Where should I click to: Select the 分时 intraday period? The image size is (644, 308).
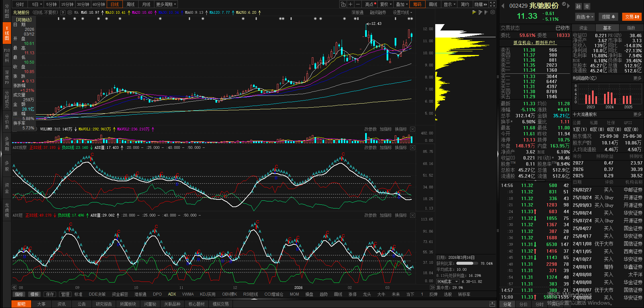[20, 4]
